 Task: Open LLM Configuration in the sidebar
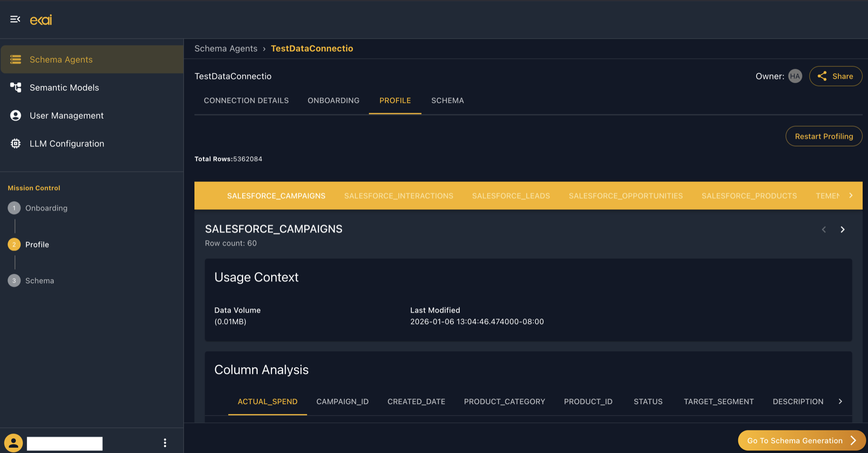[92, 143]
